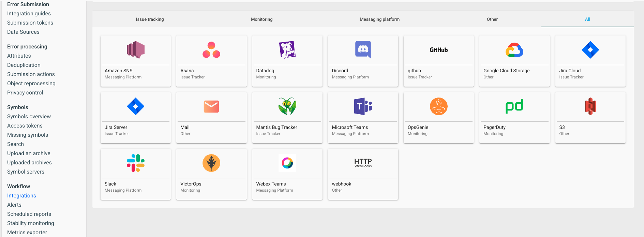Select the Asana three-dot logo

point(211,50)
